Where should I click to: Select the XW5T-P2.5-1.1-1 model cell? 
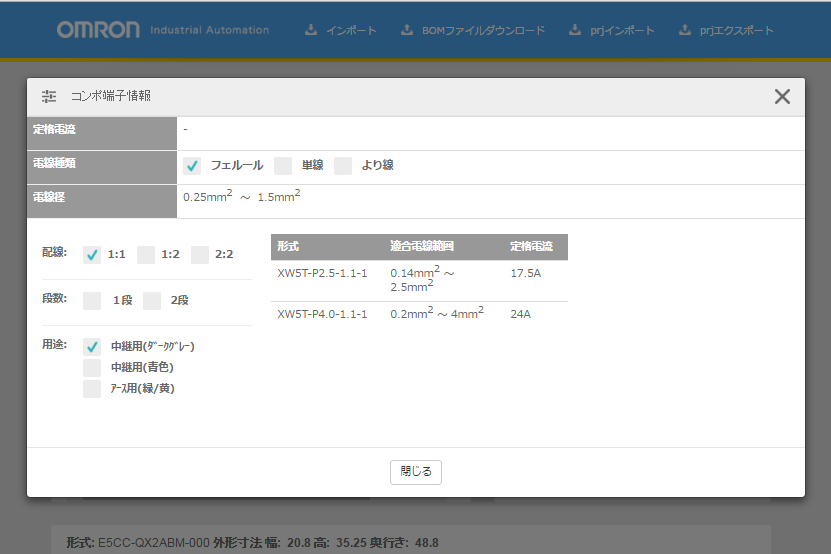[x=322, y=274]
